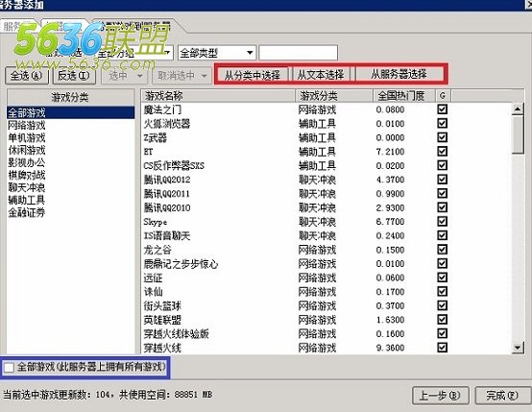The image size is (532, 412).
Task: Toggle checkbox for Skype row
Action: point(442,221)
